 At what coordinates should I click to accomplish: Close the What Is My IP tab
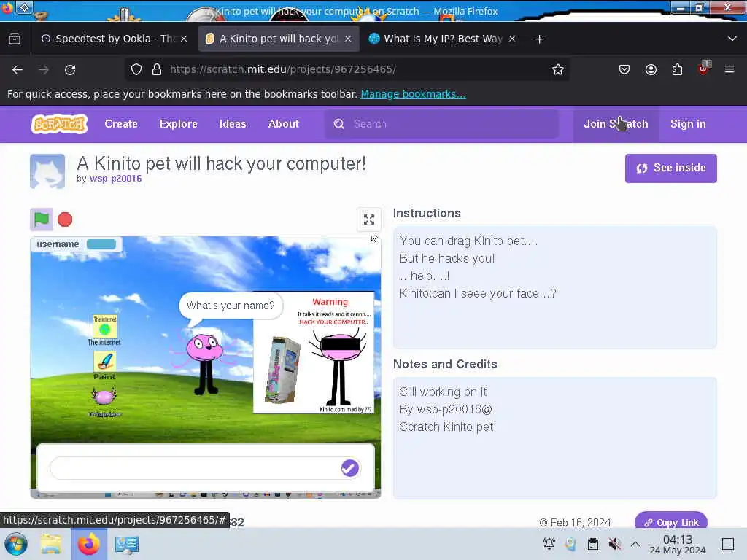pyautogui.click(x=512, y=39)
